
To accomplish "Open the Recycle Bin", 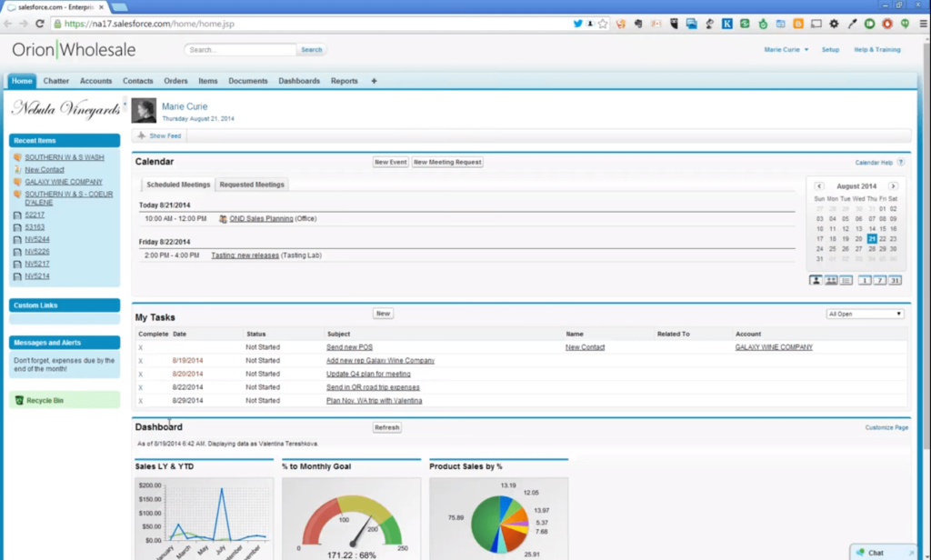I will [x=45, y=400].
